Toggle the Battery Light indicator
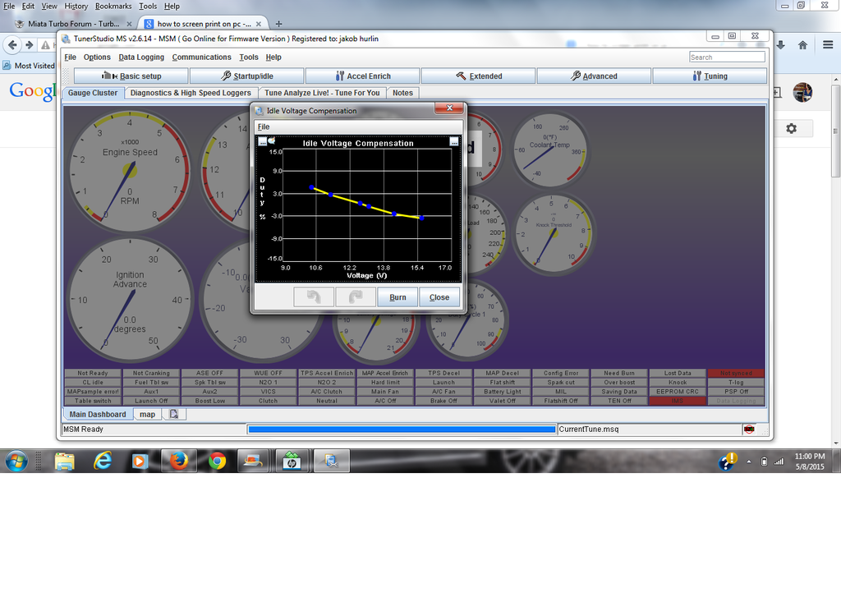Screen dimensions: 841x616 pos(502,392)
